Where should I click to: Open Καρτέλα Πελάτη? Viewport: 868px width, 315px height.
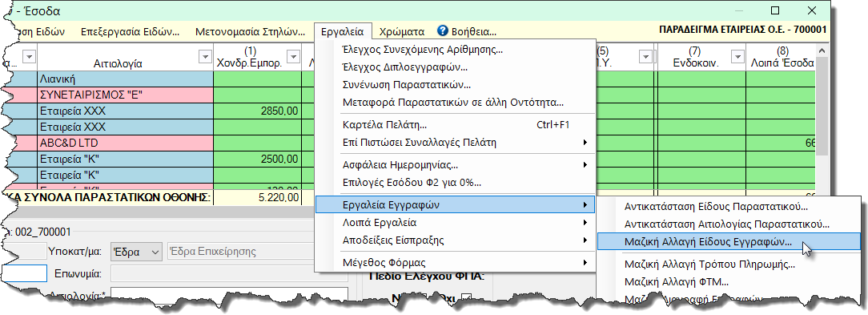click(x=456, y=125)
